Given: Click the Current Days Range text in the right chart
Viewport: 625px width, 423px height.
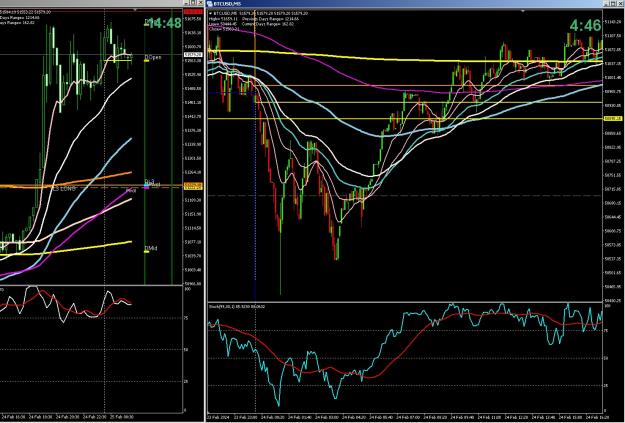Looking at the screenshot, I should pos(268,24).
